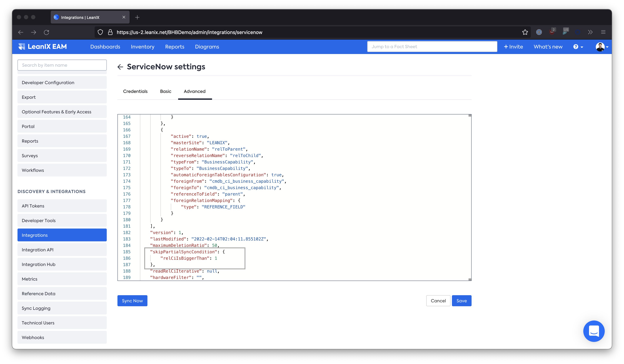The width and height of the screenshot is (624, 364).
Task: Open the Intercom chat bubble
Action: [x=593, y=331]
